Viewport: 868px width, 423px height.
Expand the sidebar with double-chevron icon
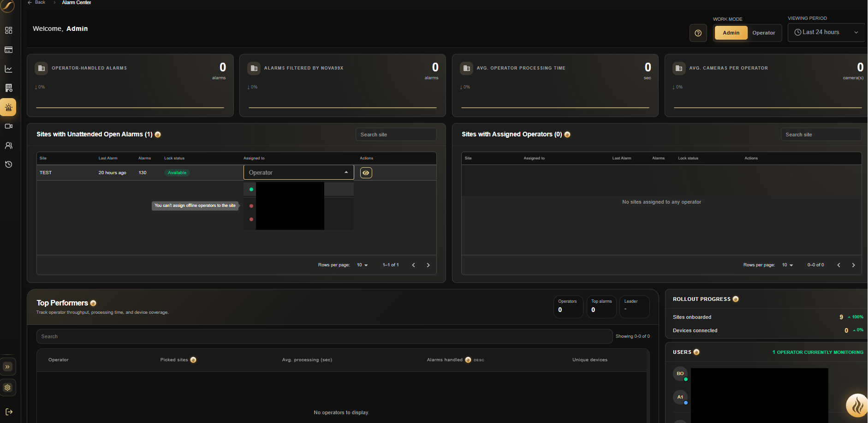pos(7,367)
